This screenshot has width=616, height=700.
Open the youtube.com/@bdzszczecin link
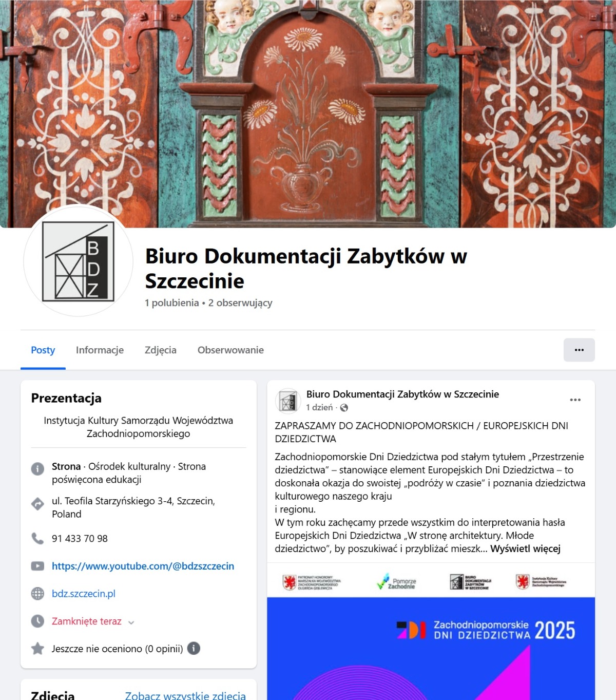coord(143,566)
